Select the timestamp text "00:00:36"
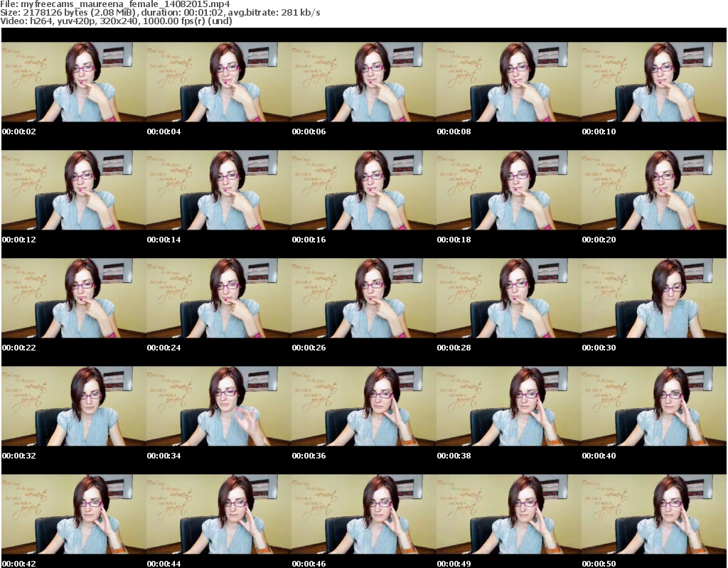The height and width of the screenshot is (568, 728). tap(309, 456)
